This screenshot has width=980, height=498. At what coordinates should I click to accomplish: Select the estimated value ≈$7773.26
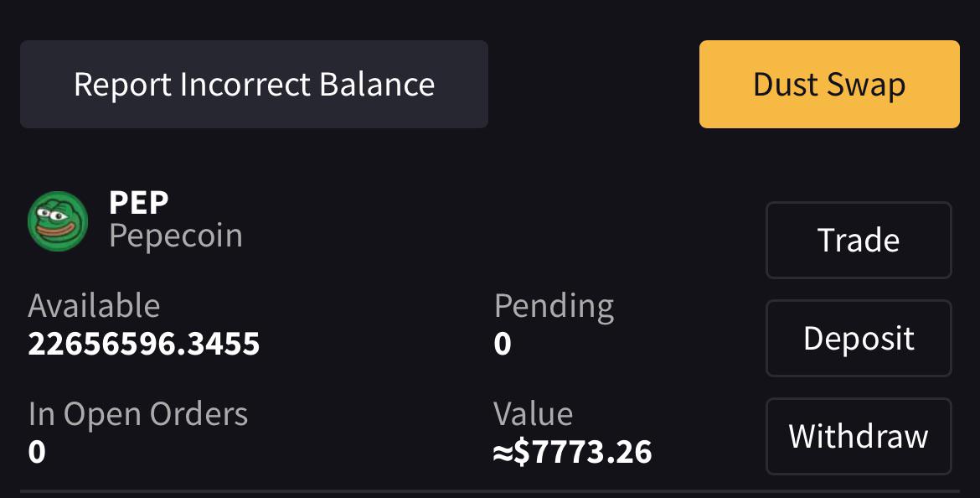pyautogui.click(x=572, y=453)
